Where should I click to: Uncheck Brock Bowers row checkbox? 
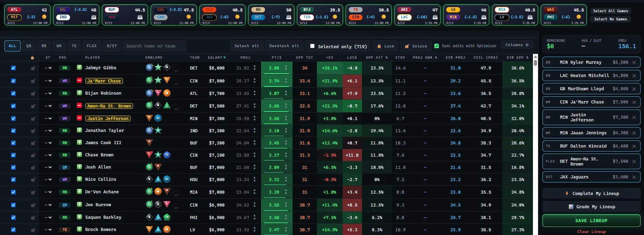(x=13, y=230)
